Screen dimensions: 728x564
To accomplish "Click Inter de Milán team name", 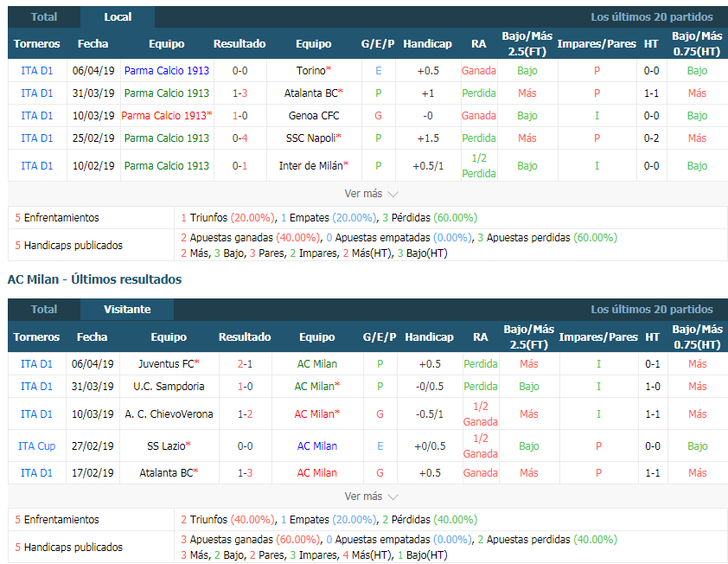I will click(314, 165).
